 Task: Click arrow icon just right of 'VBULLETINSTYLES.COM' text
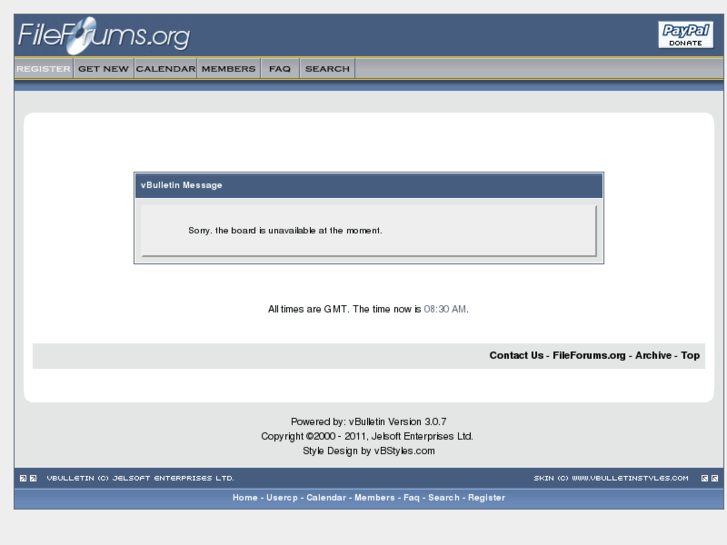704,478
